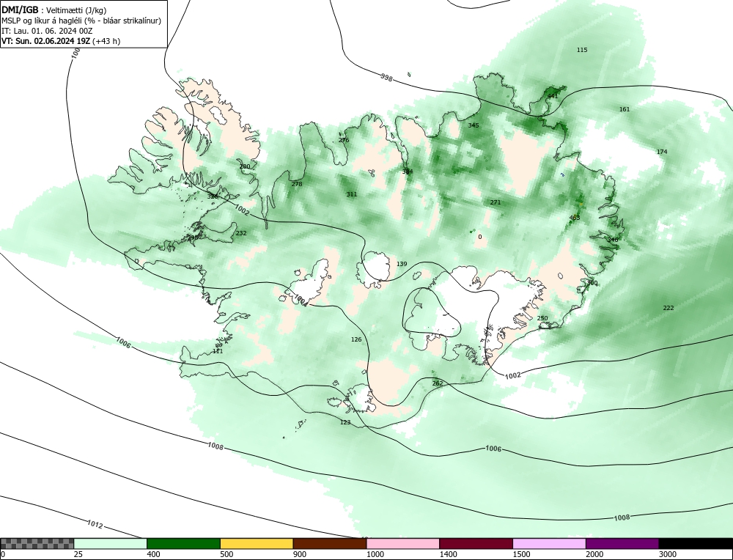Click the map value '463'
The width and height of the screenshot is (733, 560).
(575, 218)
